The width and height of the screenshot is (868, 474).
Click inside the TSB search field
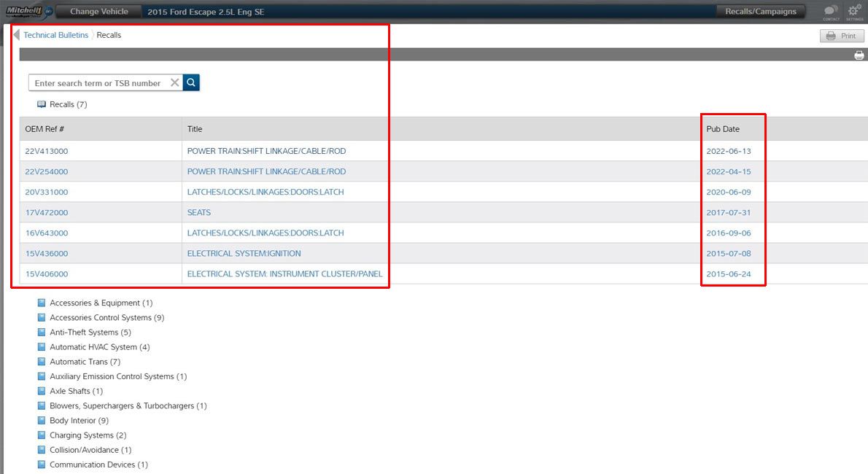point(95,82)
